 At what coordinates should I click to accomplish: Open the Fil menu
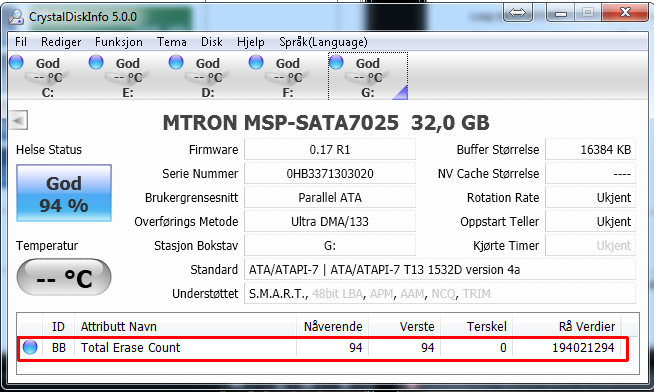tap(21, 42)
